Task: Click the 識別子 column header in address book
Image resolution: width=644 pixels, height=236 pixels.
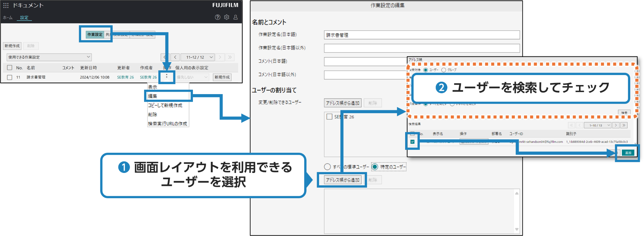Action: click(571, 134)
